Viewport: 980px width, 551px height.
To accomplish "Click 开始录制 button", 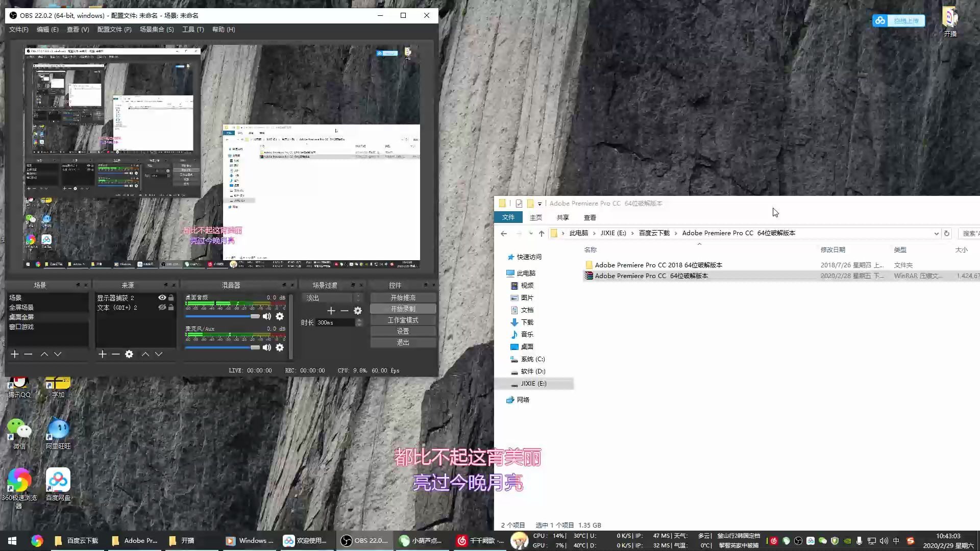I will click(403, 309).
